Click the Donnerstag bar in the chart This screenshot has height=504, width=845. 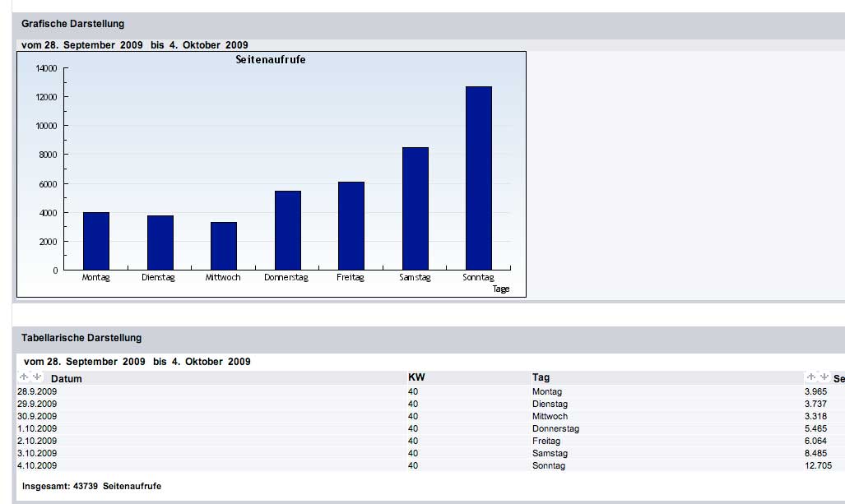point(287,229)
